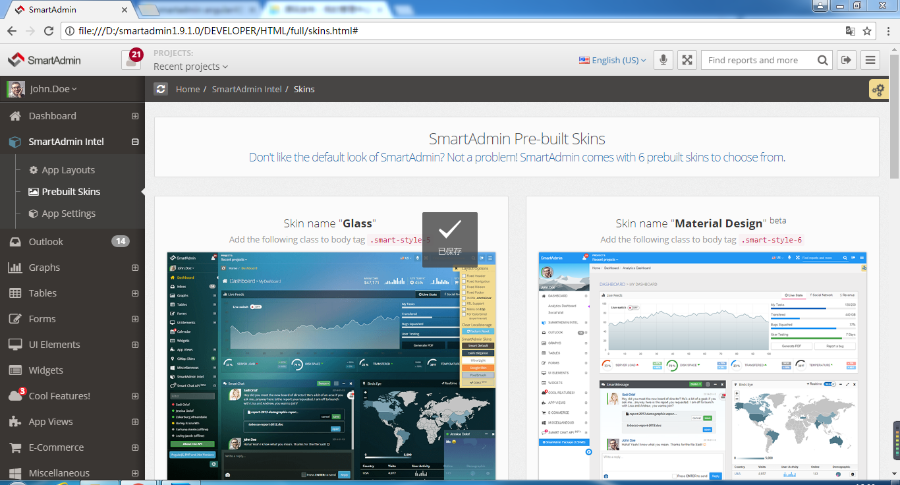
Task: Expand the Forms menu plus sign
Action: pyautogui.click(x=135, y=319)
